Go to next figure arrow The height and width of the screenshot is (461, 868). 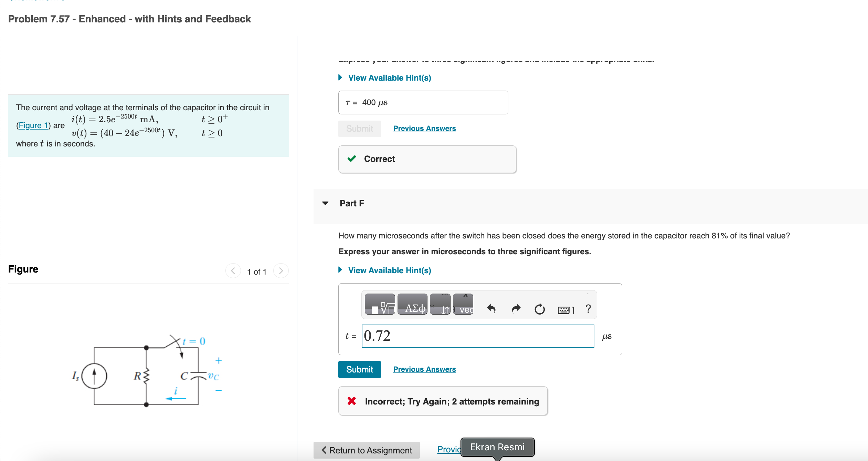point(281,271)
